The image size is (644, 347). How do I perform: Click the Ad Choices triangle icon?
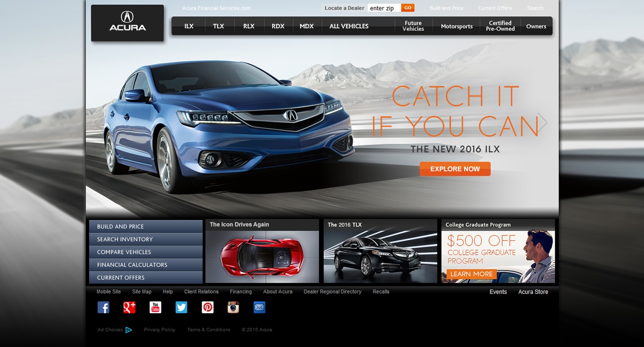[129, 330]
